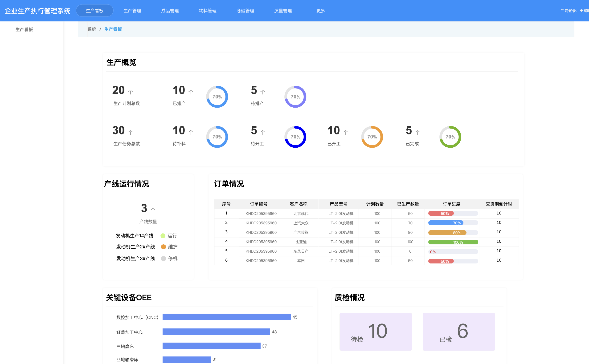
Task: Click the purple 70% ring beside 待排产
Action: point(295,97)
